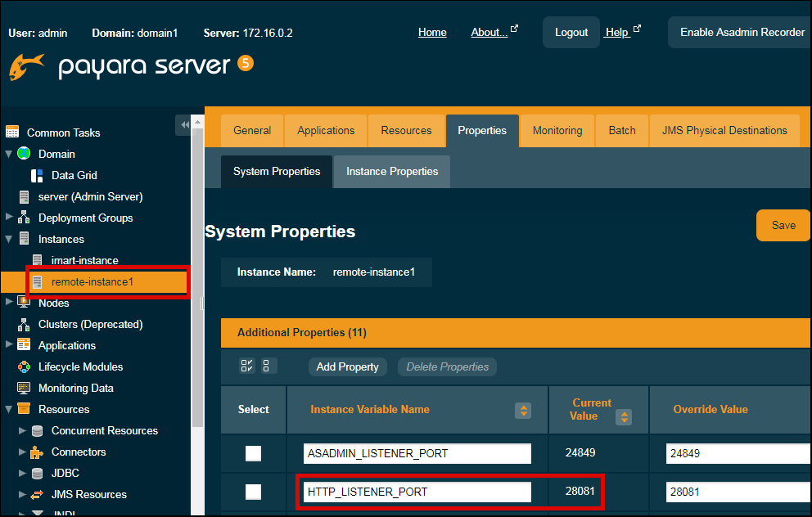Click the Lifecycle Modules icon
This screenshot has width=812, height=517.
point(24,366)
